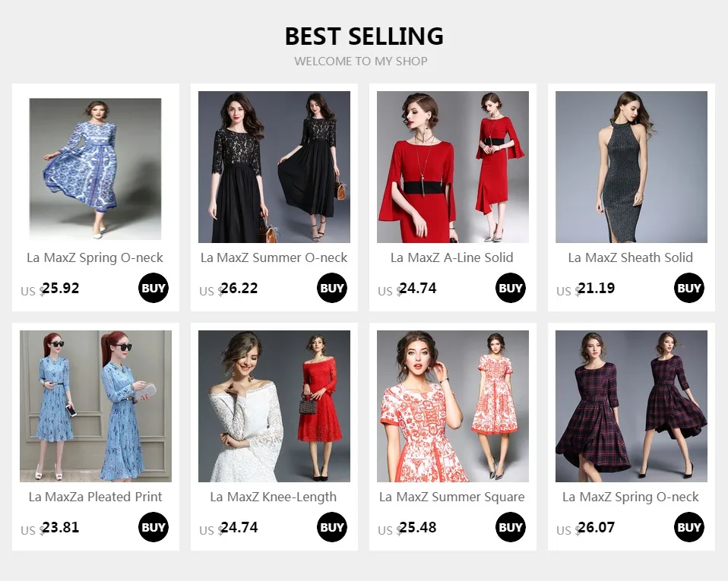
Task: Click BUY for the Knee-Length lace dress
Action: [332, 527]
